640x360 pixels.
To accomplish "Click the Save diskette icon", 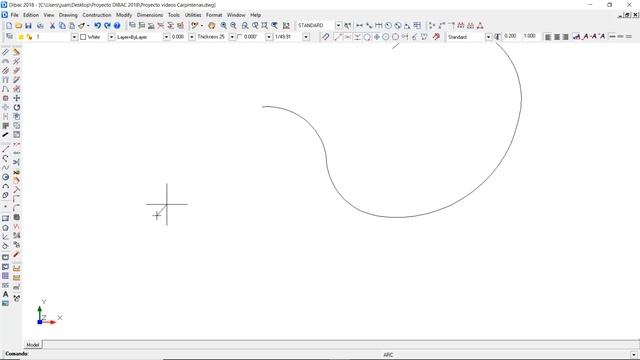I will coord(28,25).
